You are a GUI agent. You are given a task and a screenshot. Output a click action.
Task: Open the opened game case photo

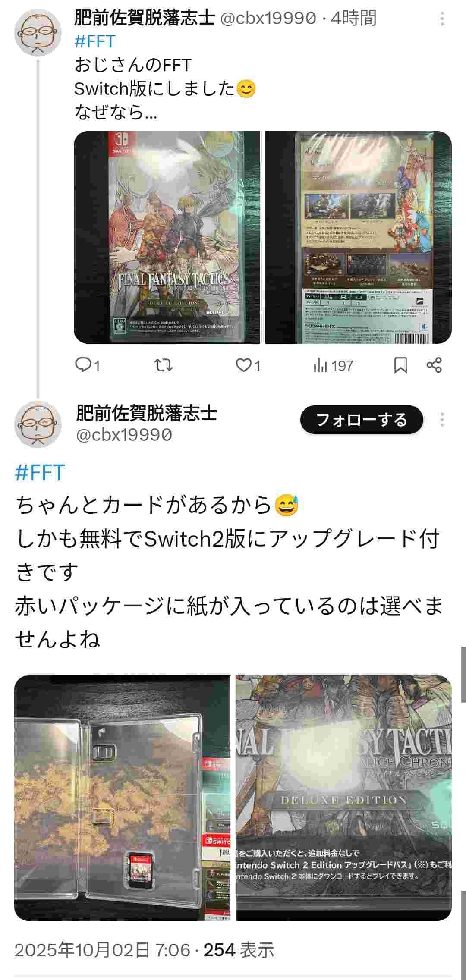122,798
